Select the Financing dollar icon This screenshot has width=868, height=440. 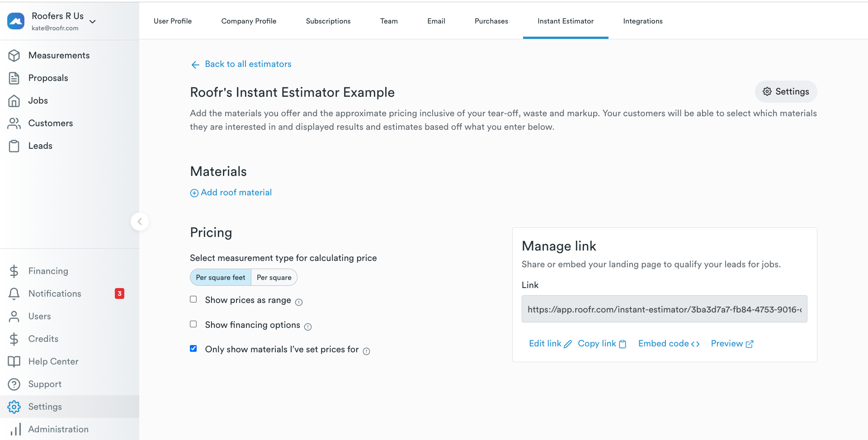click(14, 271)
